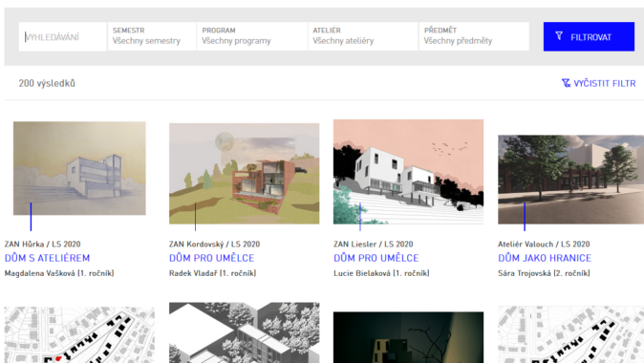
Task: Open the dark night scene thumbnail
Action: tap(408, 337)
